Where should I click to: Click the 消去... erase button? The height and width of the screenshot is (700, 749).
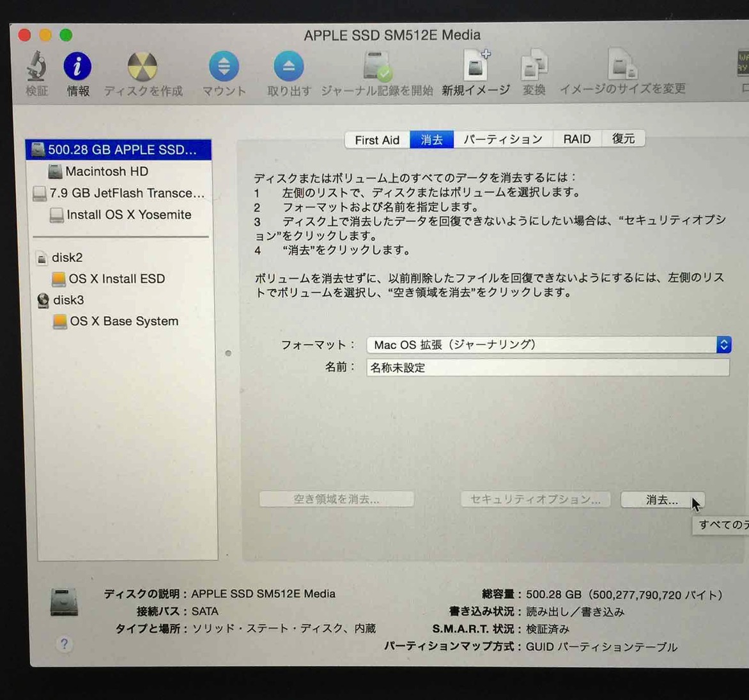tap(662, 500)
